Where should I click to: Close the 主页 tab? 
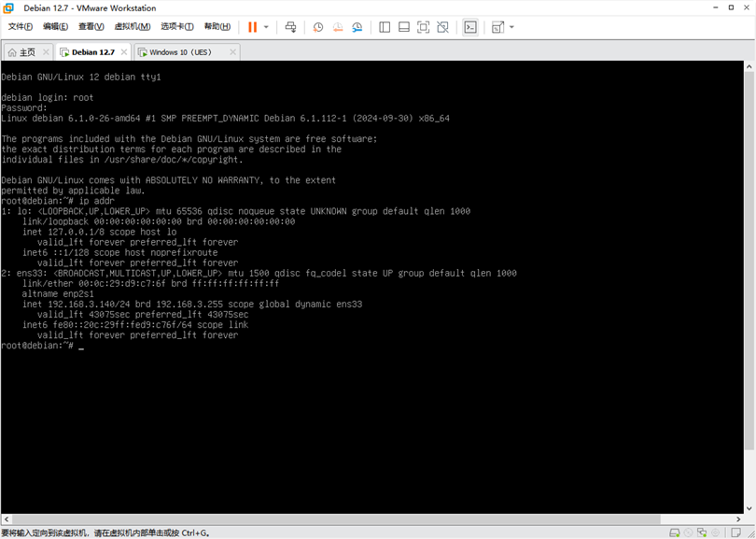point(46,52)
